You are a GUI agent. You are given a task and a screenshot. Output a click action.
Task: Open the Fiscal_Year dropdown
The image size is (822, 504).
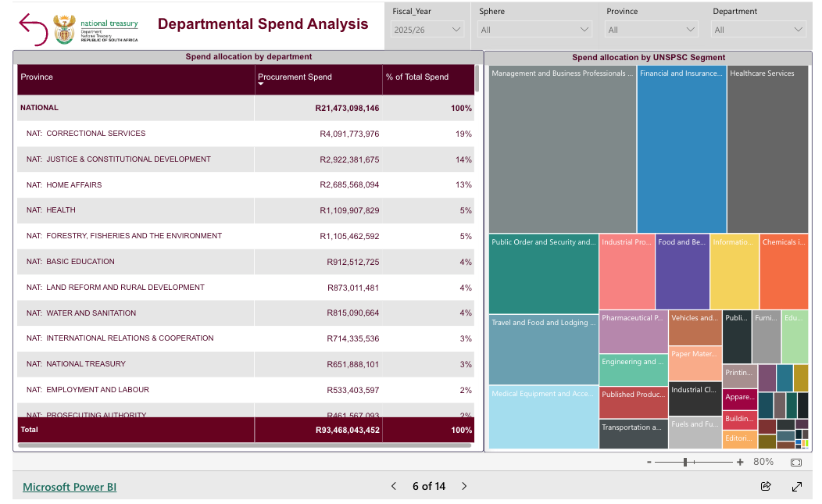[428, 30]
